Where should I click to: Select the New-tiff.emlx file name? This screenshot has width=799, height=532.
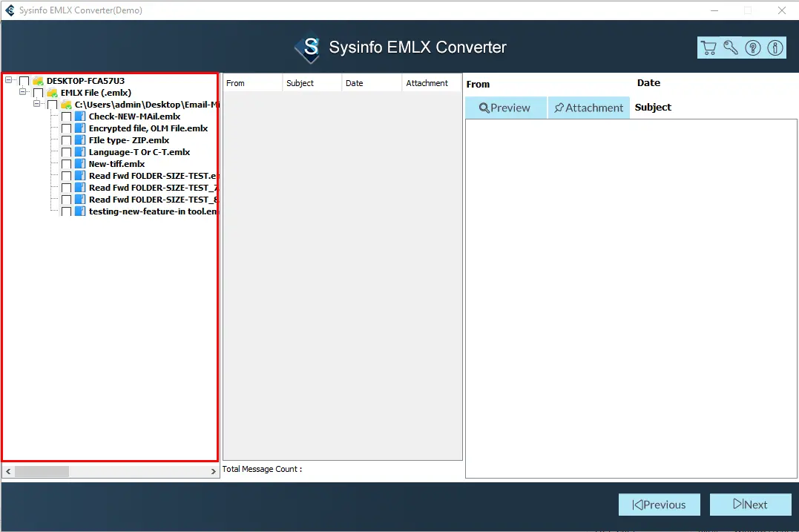[116, 164]
